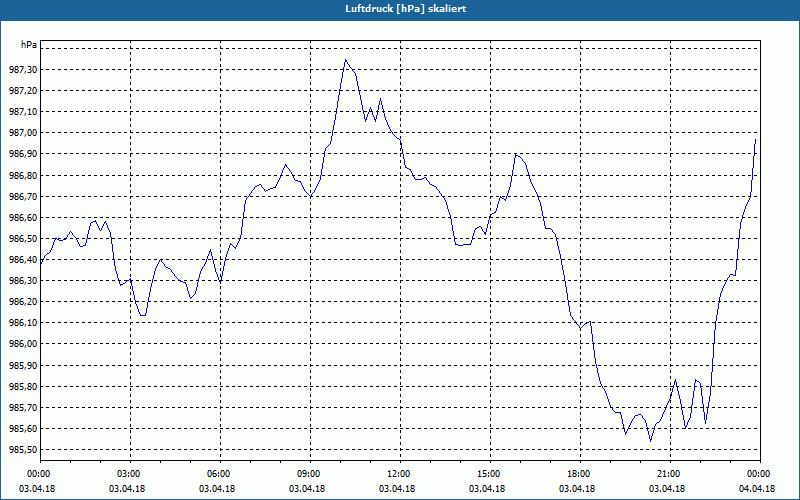Click the 987,10 pressure label
The width and height of the screenshot is (800, 500).
23,112
